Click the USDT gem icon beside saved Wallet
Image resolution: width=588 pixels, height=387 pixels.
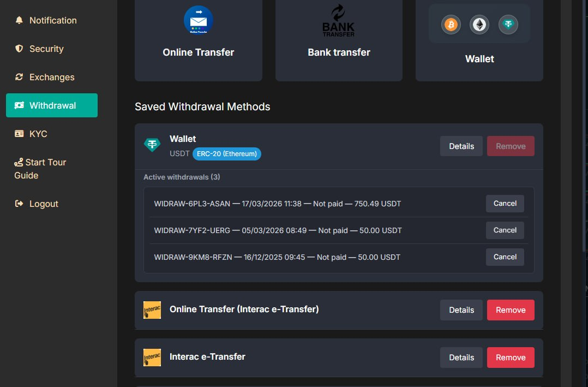point(152,145)
